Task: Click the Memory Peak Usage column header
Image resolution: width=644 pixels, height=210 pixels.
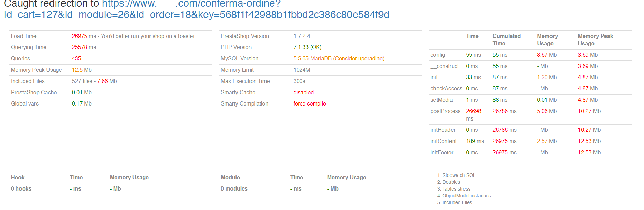Action: 595,40
